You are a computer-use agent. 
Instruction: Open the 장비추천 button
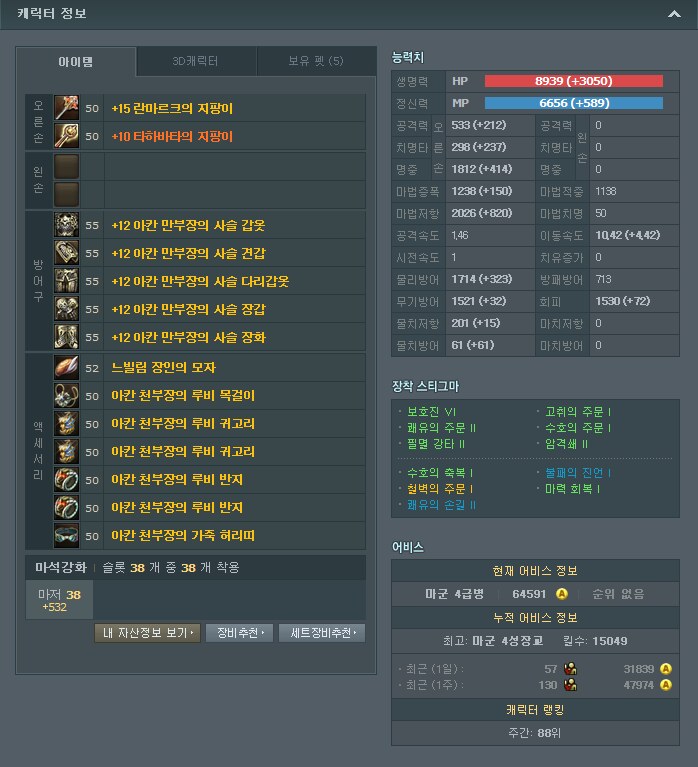coord(240,633)
